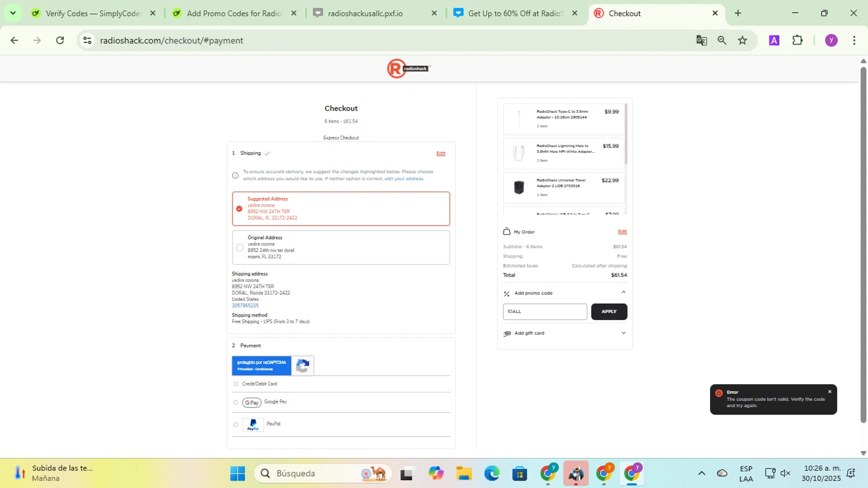Click the G Pay logo badge

click(252, 402)
